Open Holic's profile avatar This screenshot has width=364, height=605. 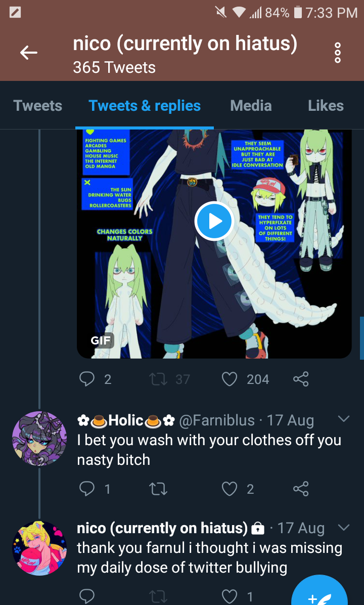click(x=39, y=438)
